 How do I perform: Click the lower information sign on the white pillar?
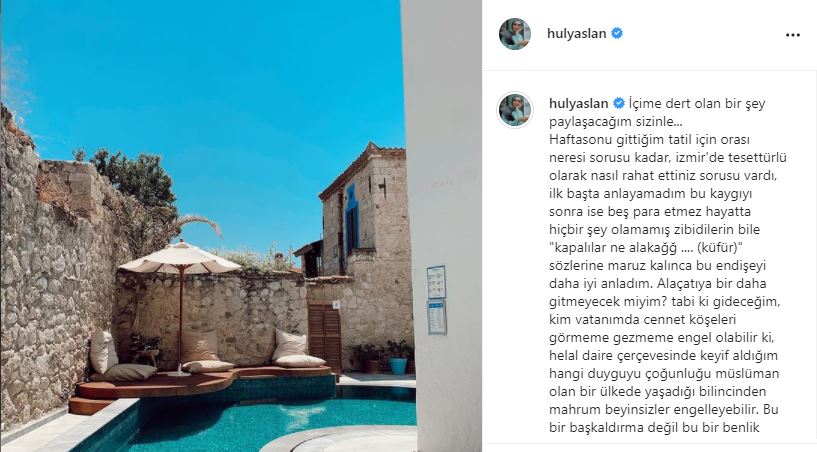tap(437, 317)
